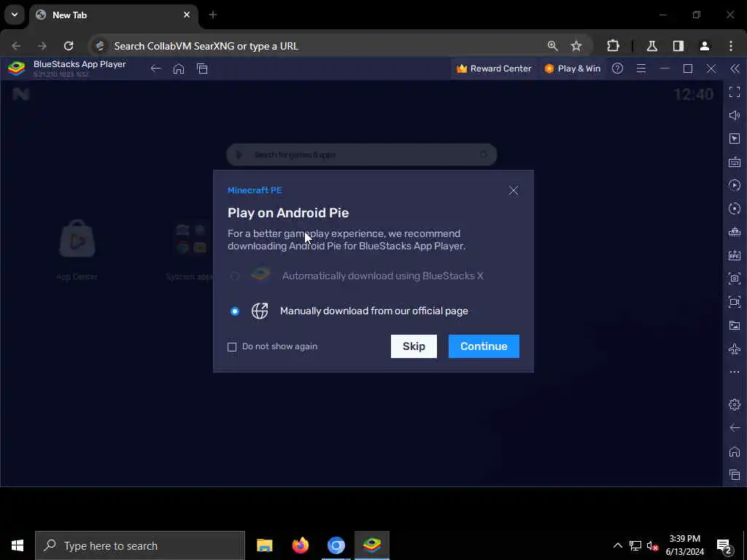Image resolution: width=747 pixels, height=560 pixels.
Task: Click Install APK icon in sidebar
Action: [x=735, y=255]
